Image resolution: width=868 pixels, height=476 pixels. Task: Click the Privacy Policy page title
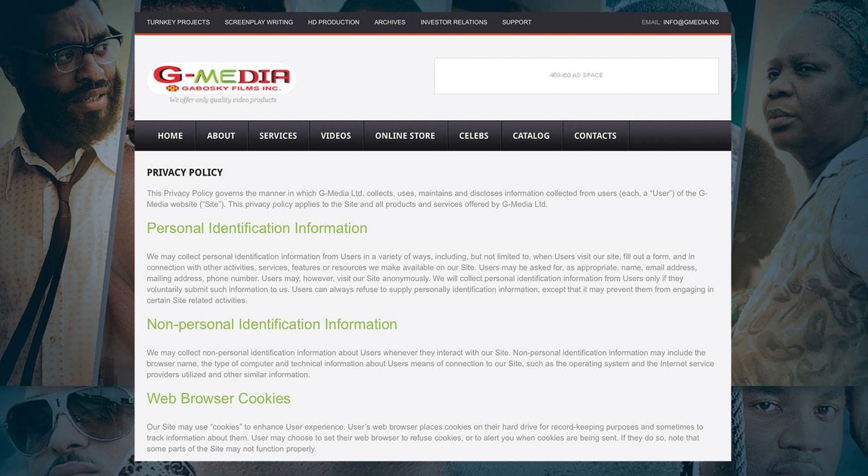pos(185,172)
